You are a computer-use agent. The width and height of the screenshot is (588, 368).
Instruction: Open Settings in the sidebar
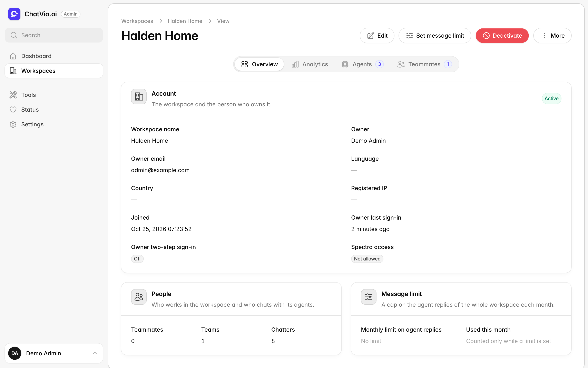pos(54,124)
